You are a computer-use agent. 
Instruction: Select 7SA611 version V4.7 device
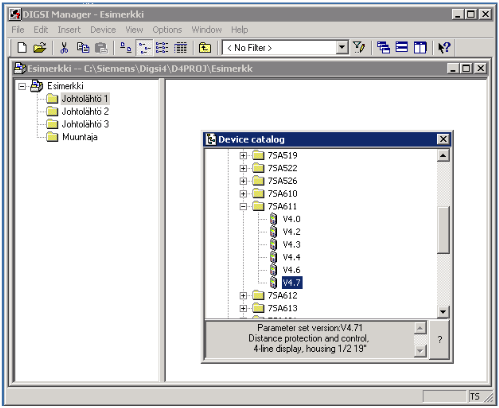tap(292, 283)
